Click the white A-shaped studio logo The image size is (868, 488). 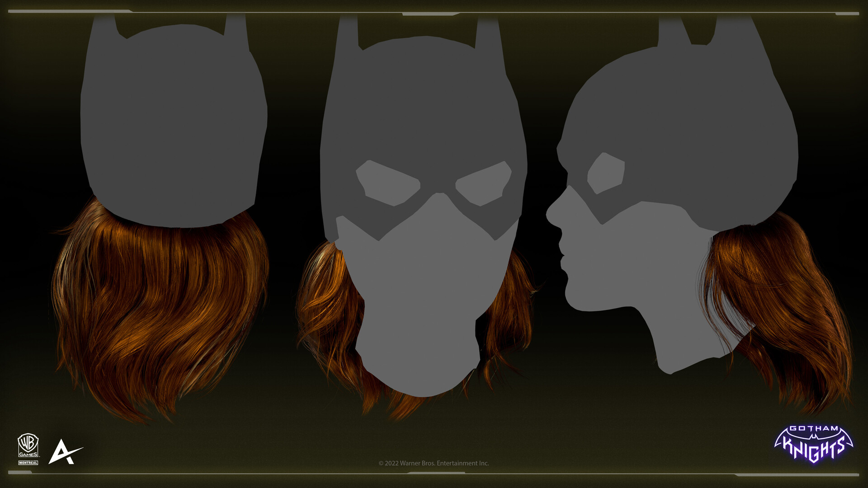tap(66, 451)
